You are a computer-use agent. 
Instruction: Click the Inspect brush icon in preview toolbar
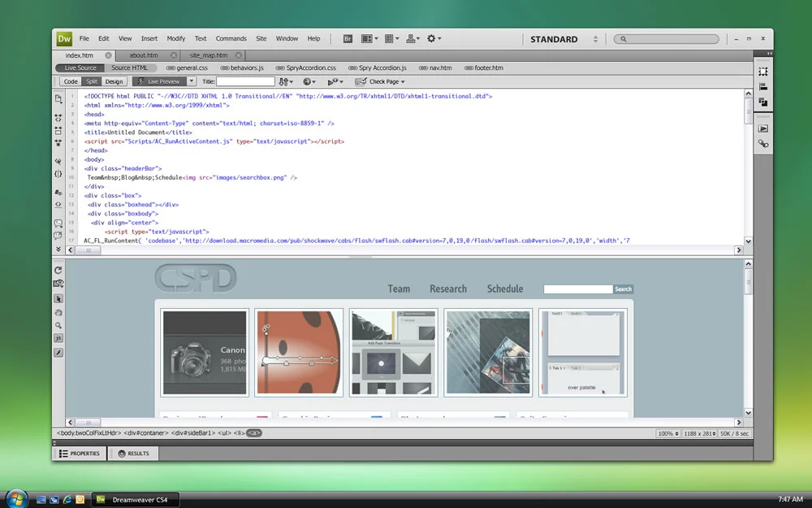click(x=58, y=353)
